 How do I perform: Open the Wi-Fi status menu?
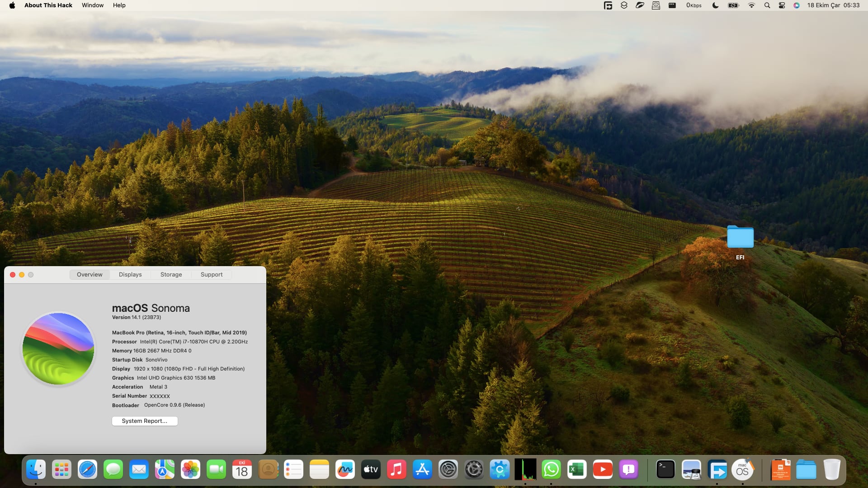751,5
